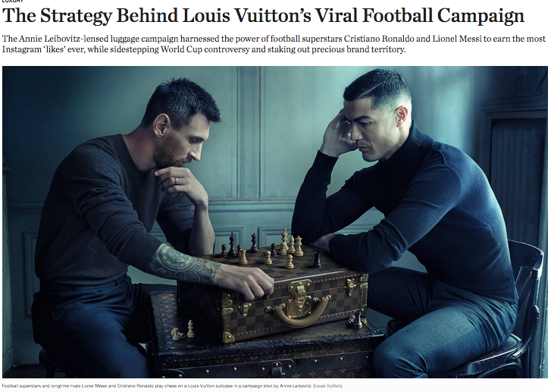Click the fallen white chess pieces on the trunk
Image resolution: width=551 pixels, height=392 pixels.
[183, 331]
